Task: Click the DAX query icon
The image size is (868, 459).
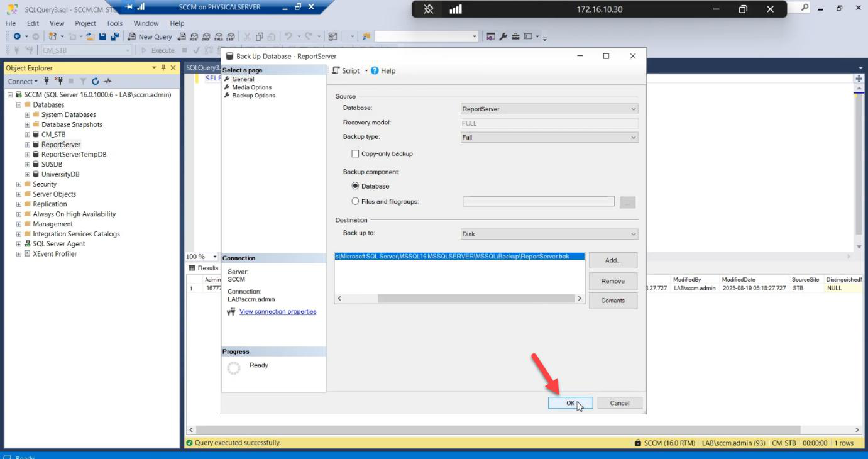Action: pyautogui.click(x=231, y=36)
